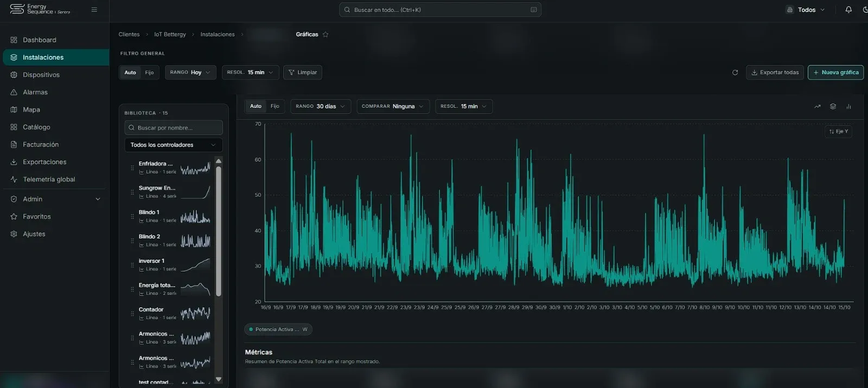Refresh all charts icon
Screen dimensions: 868x388
coord(735,73)
